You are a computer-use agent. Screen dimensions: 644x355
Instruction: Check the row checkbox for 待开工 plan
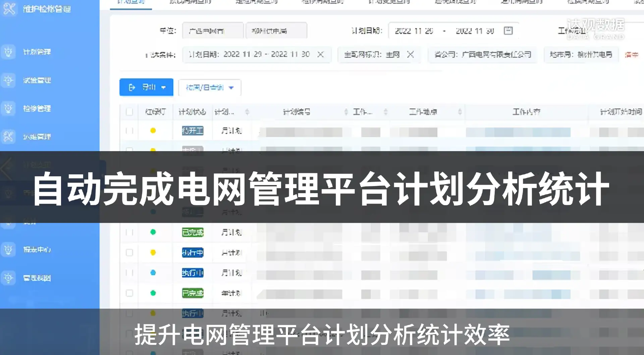coord(129,131)
